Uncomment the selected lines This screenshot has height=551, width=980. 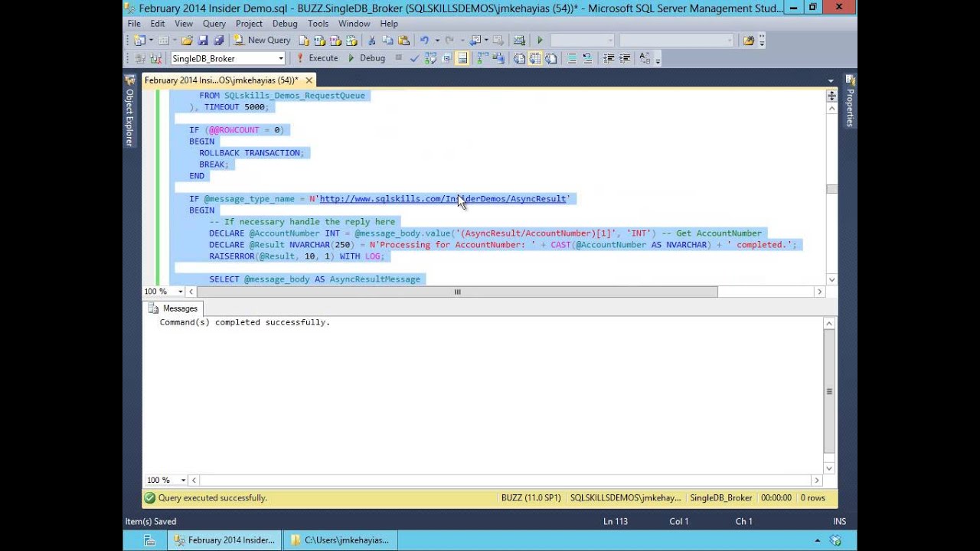click(x=587, y=58)
